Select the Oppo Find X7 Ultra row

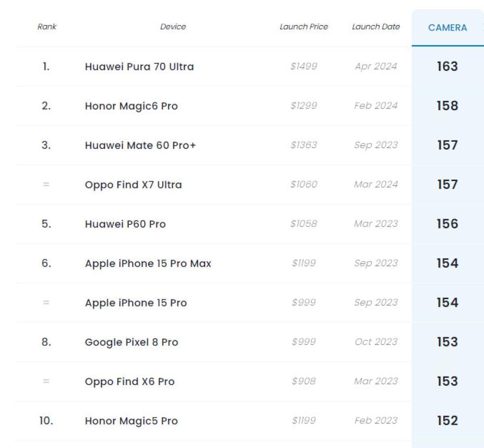pos(133,185)
